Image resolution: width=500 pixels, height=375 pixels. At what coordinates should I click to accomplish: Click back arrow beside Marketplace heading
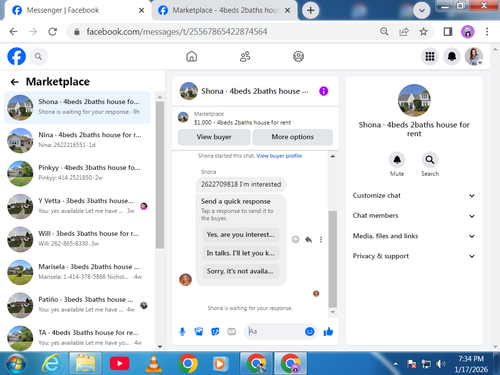[14, 82]
